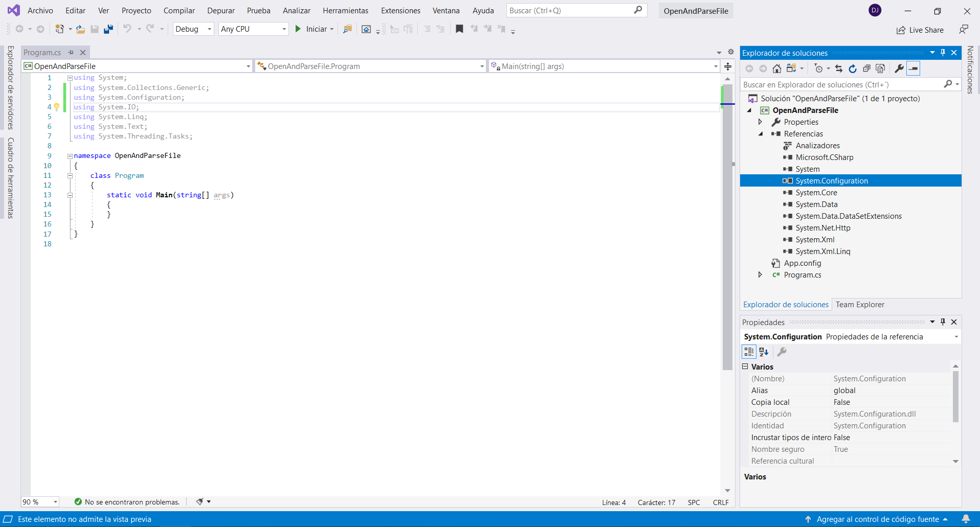Toggle the preview selected items button
Screen dimensions: 980x527
[x=914, y=68]
